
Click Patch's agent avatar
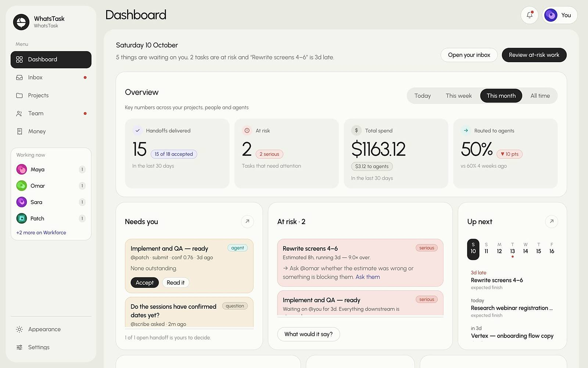click(22, 218)
